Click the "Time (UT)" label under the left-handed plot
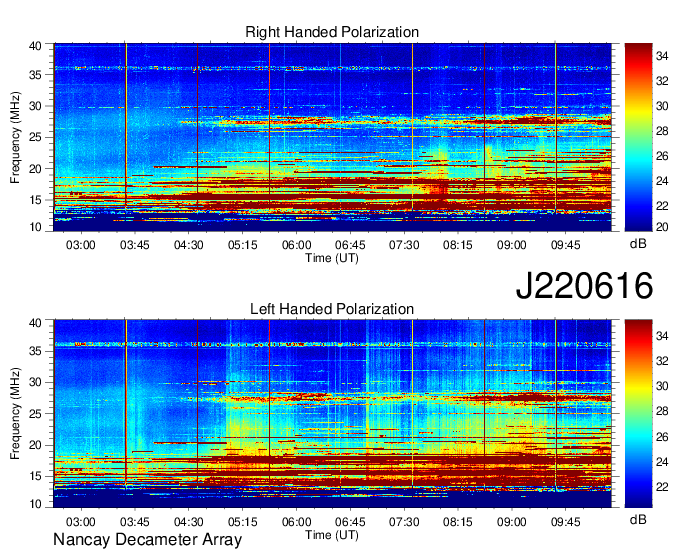Viewport: 680px width, 552px height. [332, 535]
